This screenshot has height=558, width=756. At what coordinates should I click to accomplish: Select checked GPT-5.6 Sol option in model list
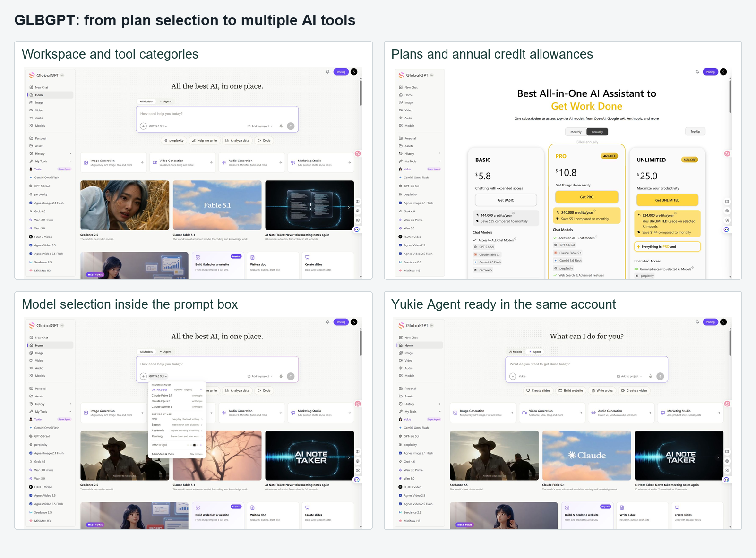click(177, 389)
